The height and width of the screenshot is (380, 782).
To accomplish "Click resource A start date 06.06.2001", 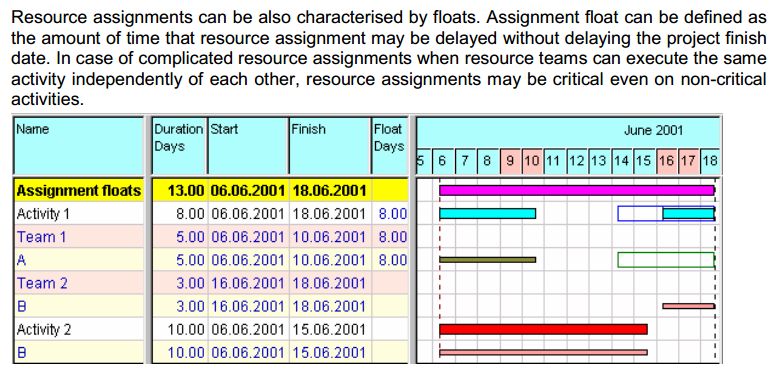I will (x=248, y=260).
